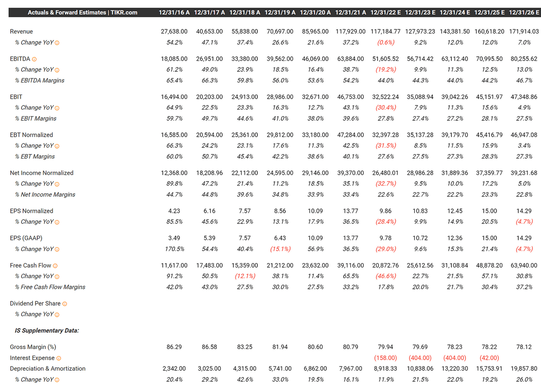Click EBITDA estimate 51,605.52

click(385, 59)
